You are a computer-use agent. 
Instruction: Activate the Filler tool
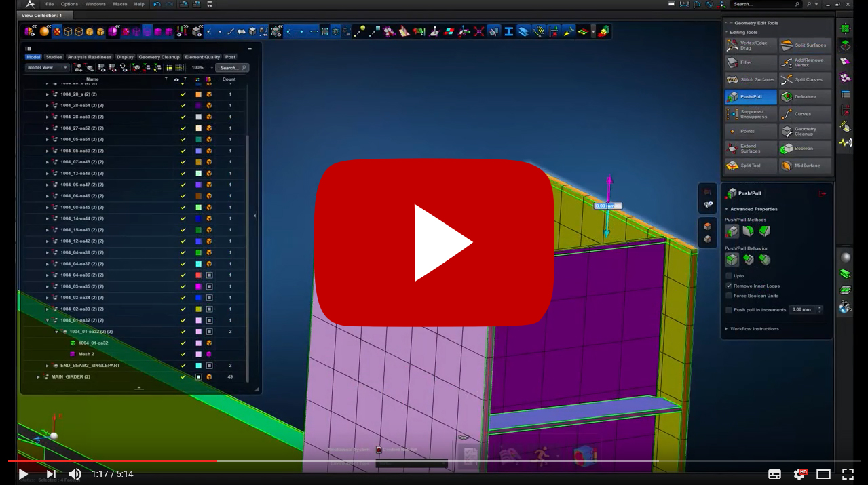(751, 62)
